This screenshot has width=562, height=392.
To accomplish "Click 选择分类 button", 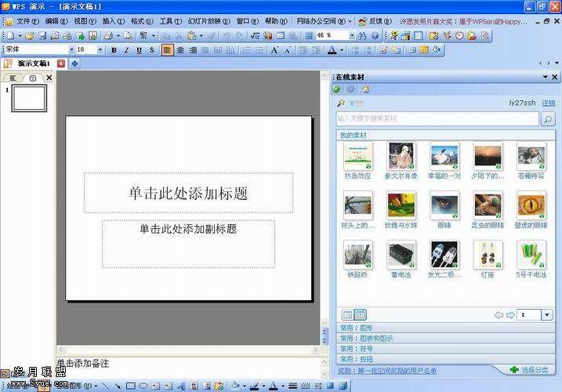I will tap(529, 370).
